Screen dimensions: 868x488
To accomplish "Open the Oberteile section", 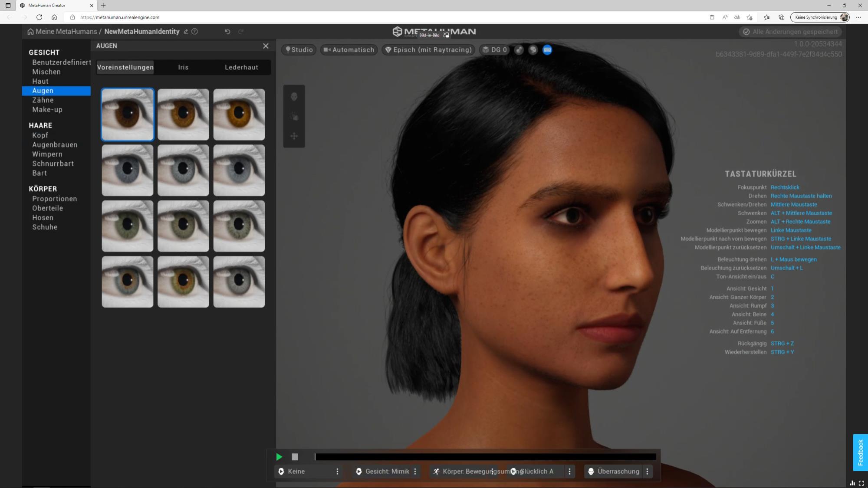I will (x=48, y=208).
